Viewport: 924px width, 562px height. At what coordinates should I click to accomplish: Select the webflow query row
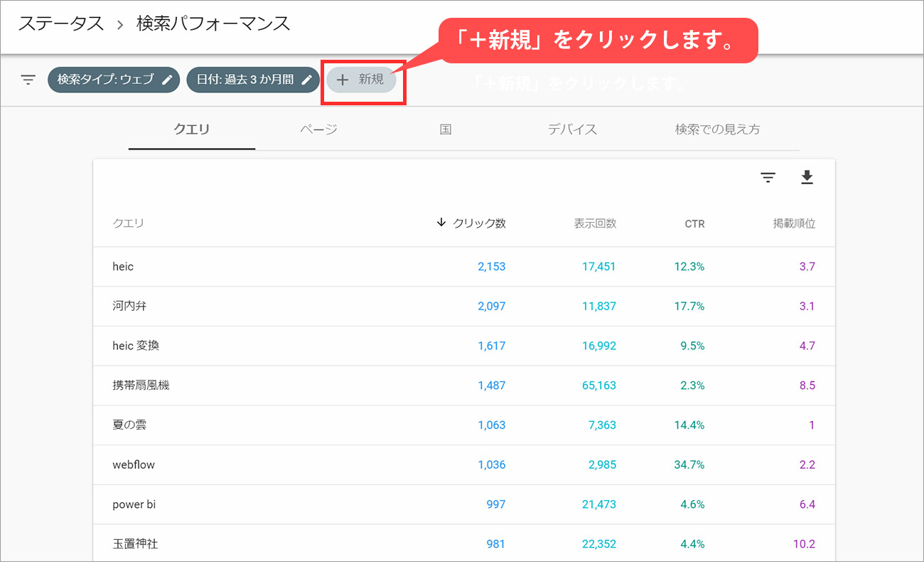(x=464, y=465)
